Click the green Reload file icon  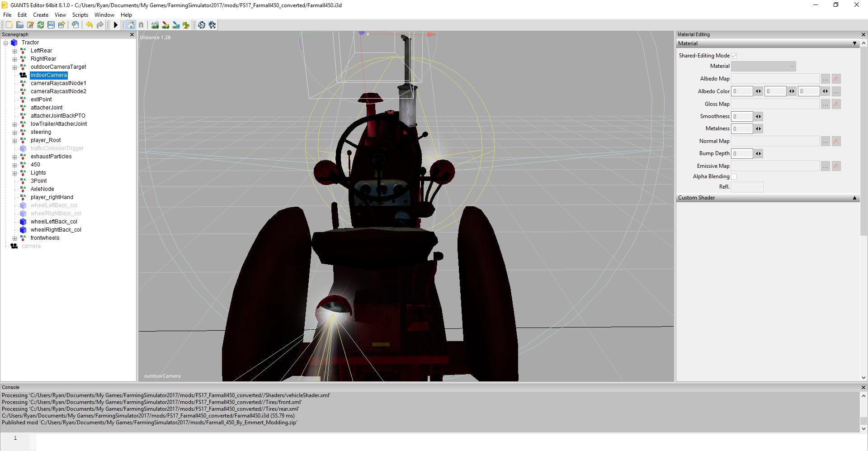pos(41,25)
